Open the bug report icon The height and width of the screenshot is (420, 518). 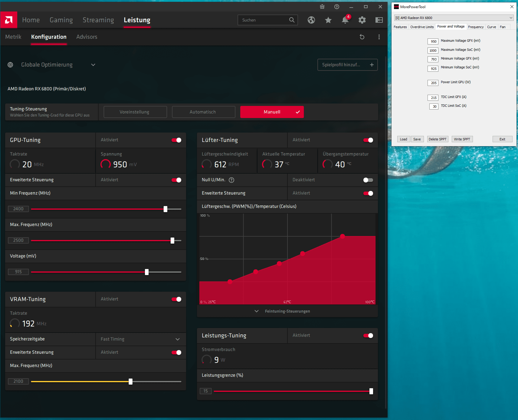322,7
